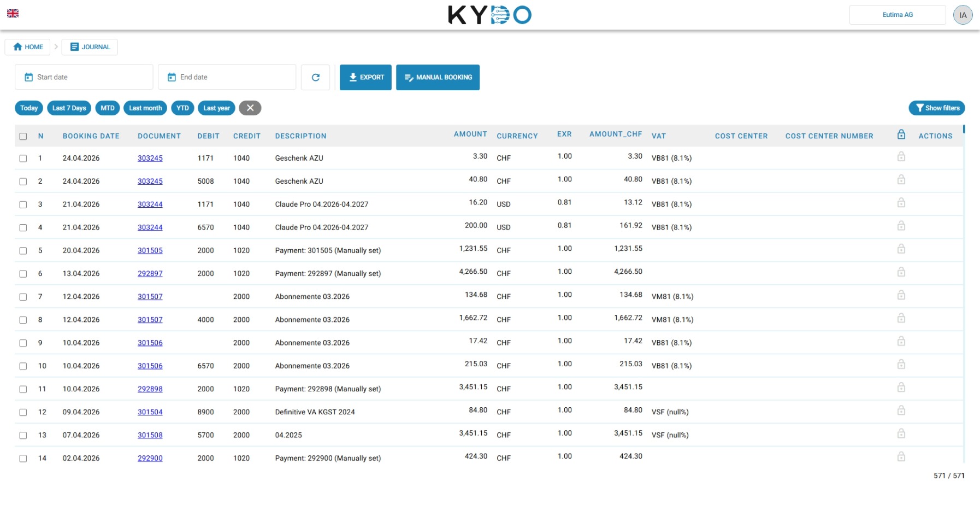
Task: Tick checkbox for row 14
Action: click(23, 459)
